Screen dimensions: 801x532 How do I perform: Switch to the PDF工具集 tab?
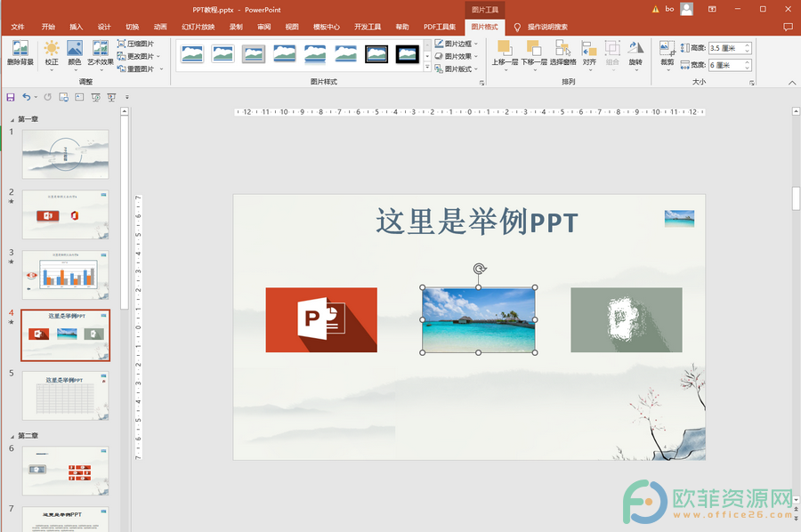click(x=440, y=27)
